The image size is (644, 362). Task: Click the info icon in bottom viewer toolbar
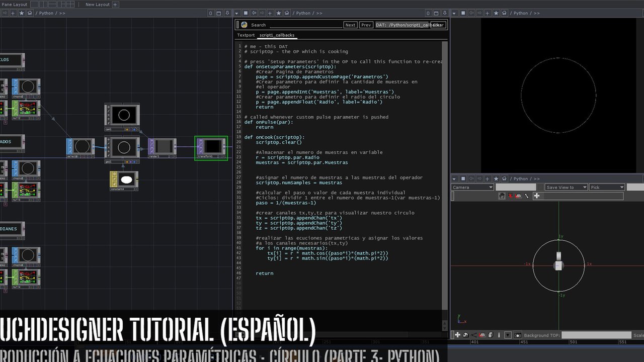[499, 335]
